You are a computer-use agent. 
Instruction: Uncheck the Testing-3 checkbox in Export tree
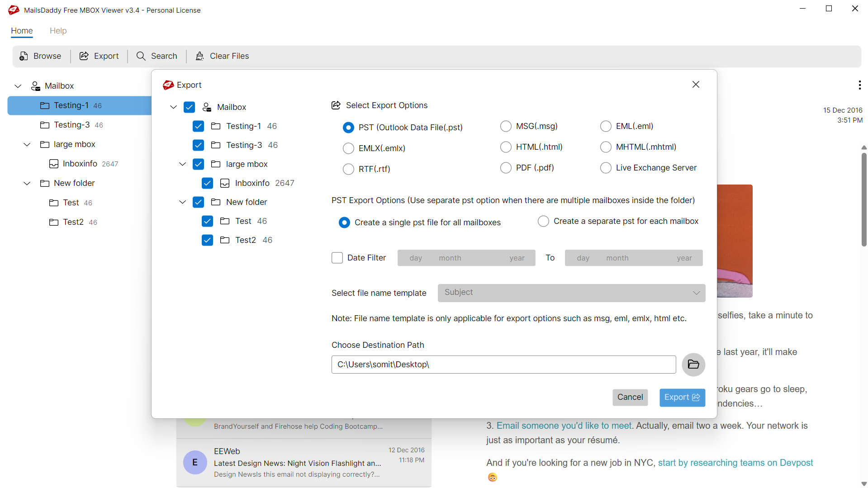[198, 145]
